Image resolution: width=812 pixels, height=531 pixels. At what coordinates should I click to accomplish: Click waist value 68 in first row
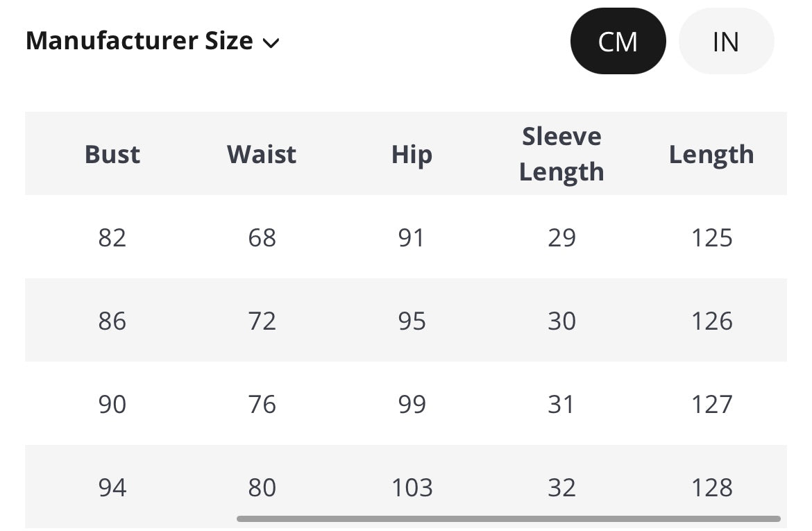(x=262, y=238)
